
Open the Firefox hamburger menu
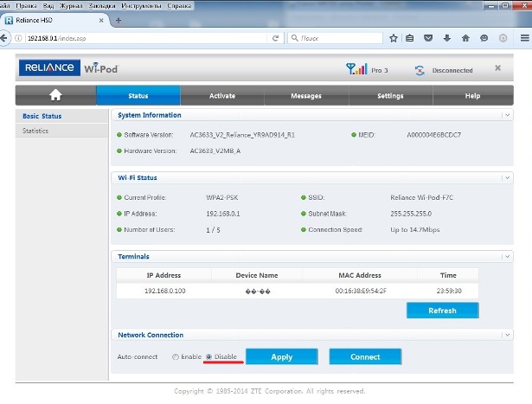[525, 38]
